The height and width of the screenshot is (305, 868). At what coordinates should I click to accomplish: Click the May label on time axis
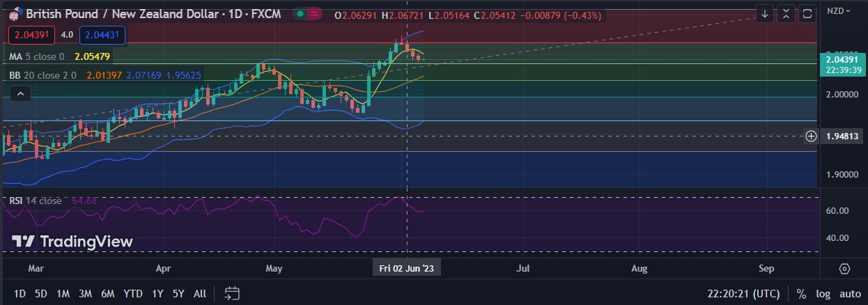coord(274,267)
